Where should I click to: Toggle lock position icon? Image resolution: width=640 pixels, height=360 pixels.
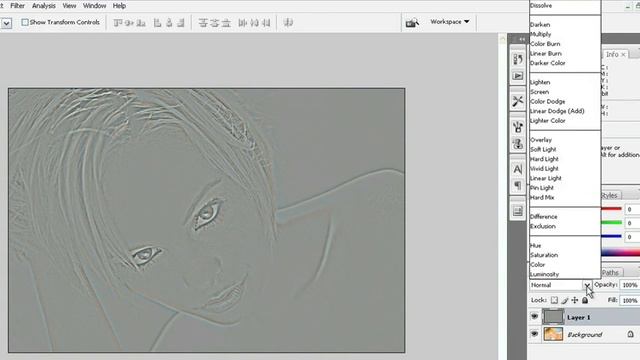point(575,300)
